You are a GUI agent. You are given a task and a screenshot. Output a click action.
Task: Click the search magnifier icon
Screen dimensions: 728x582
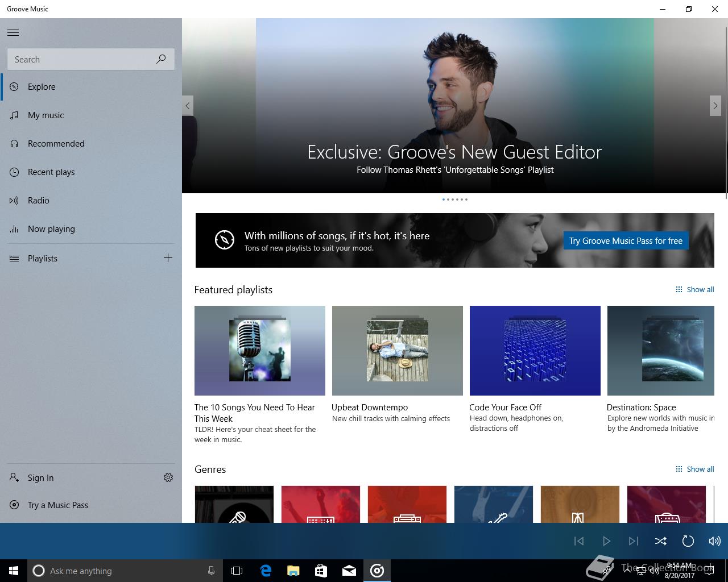coord(161,59)
